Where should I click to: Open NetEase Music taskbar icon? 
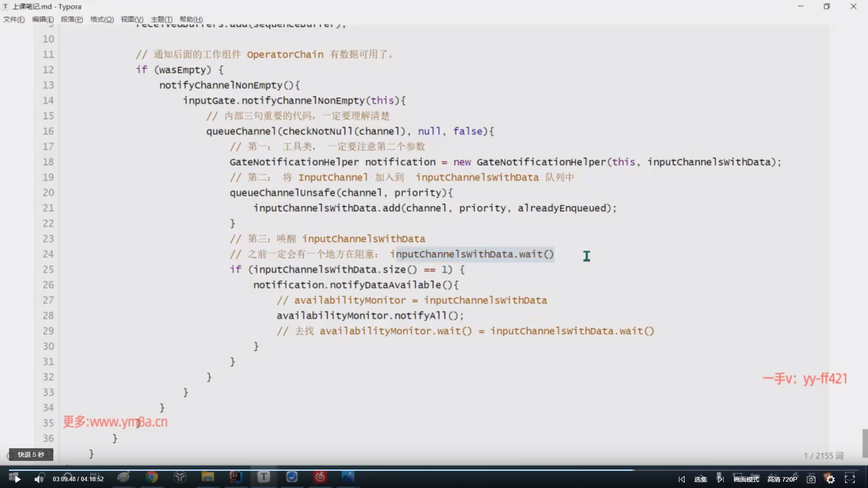(320, 477)
